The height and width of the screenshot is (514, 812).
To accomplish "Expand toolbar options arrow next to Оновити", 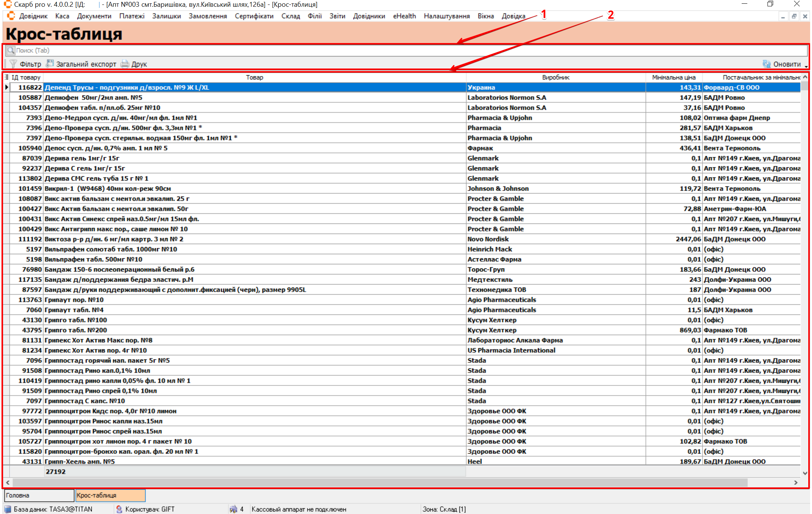I will tap(806, 66).
